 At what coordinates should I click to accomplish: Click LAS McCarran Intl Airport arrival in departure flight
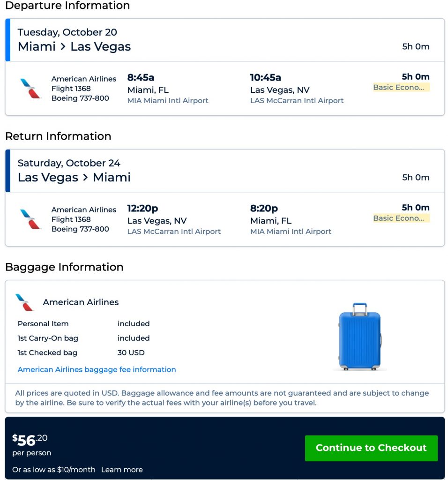tap(297, 100)
